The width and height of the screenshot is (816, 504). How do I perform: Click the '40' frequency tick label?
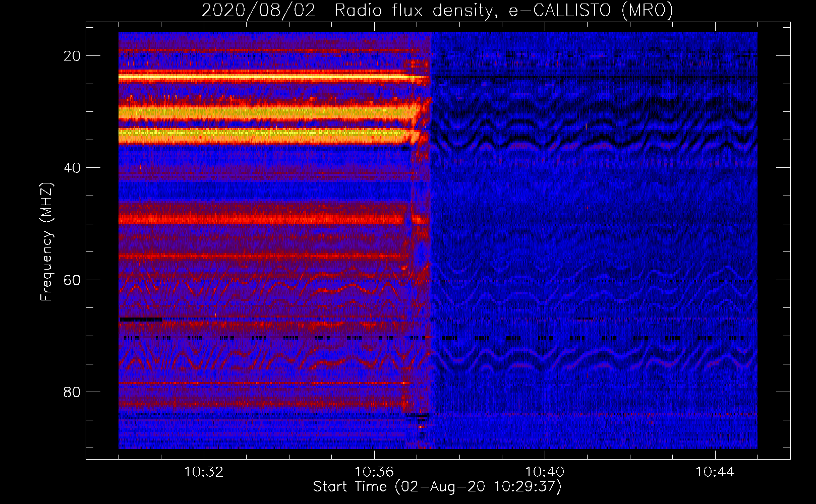point(73,168)
